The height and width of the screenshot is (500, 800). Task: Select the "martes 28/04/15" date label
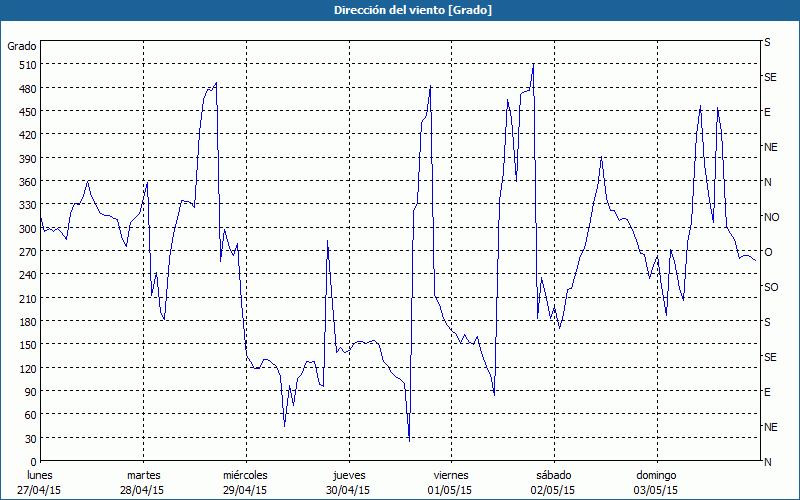click(143, 483)
